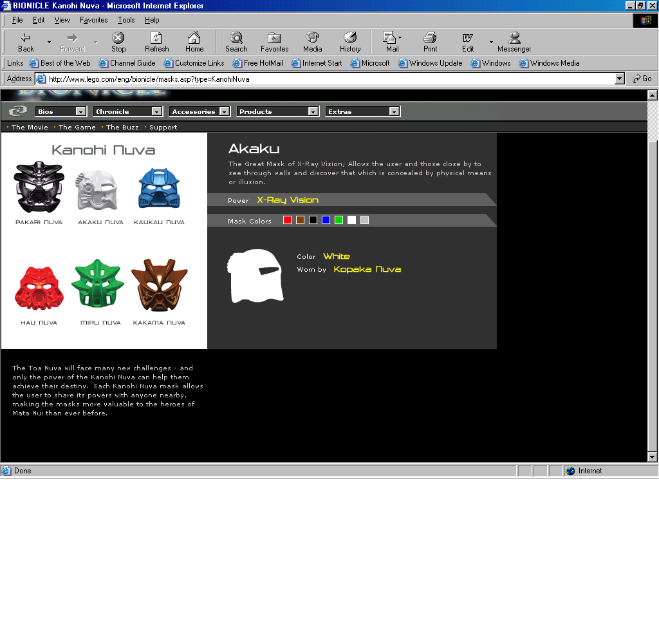
Task: Select the red mask color swatch
Action: point(288,220)
